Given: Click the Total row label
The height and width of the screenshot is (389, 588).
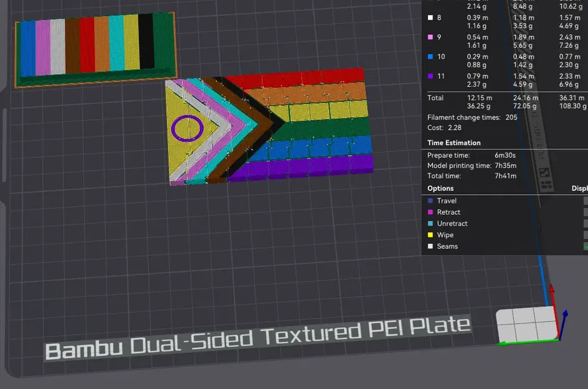Looking at the screenshot, I should (435, 98).
